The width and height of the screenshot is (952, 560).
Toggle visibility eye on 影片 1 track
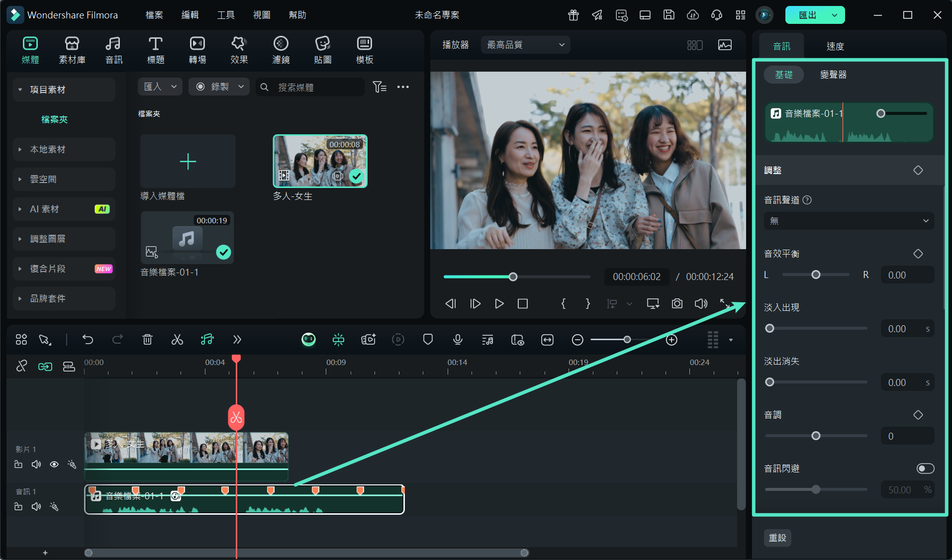(x=54, y=464)
